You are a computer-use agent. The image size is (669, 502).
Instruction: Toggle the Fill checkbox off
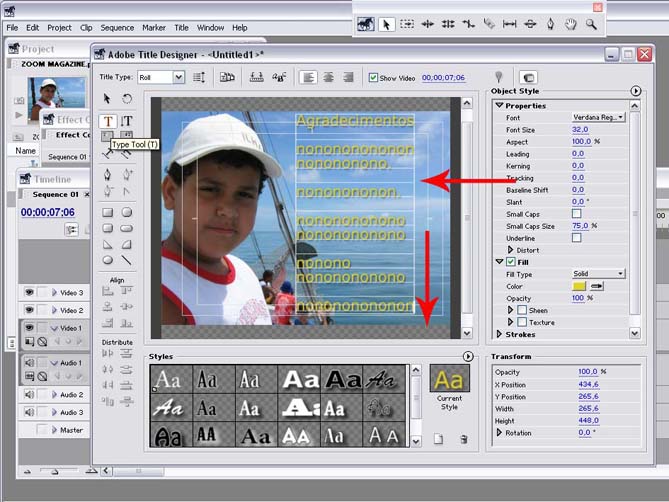coord(511,262)
